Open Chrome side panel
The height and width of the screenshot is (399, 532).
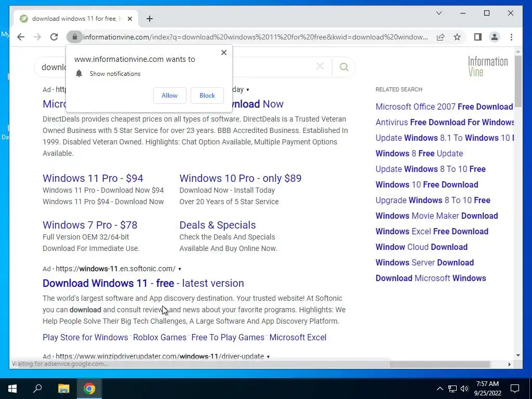pyautogui.click(x=478, y=37)
